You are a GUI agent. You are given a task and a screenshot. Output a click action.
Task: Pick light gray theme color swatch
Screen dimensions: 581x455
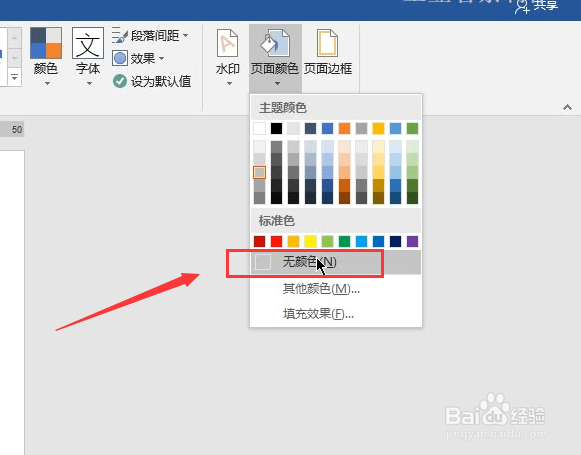pyautogui.click(x=293, y=129)
